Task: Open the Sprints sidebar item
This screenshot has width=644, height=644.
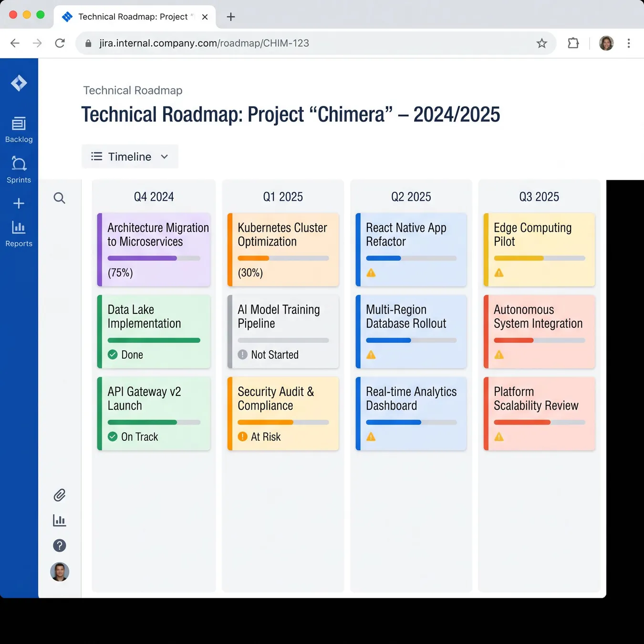Action: click(19, 170)
